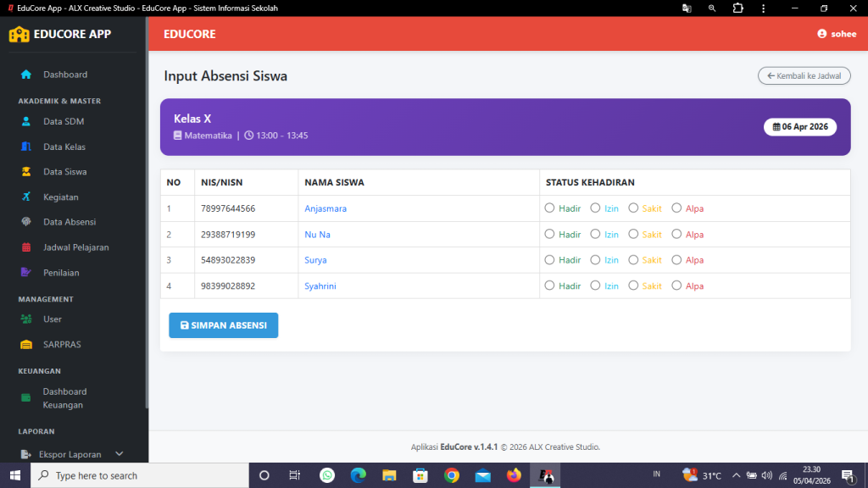Click the SARPRAS sidebar icon

click(x=26, y=344)
